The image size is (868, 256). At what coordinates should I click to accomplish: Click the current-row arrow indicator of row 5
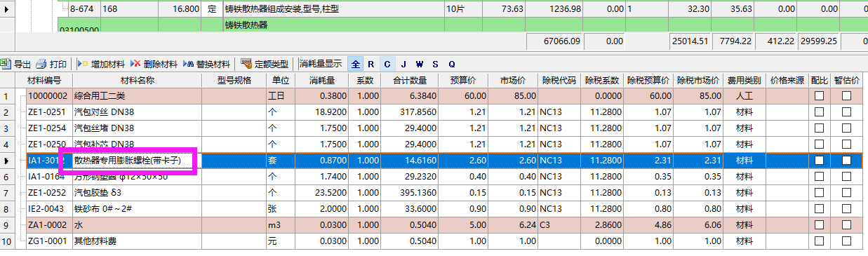coord(7,161)
